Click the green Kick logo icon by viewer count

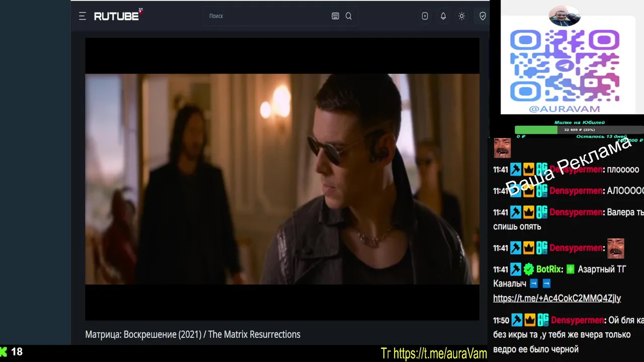tap(4, 352)
